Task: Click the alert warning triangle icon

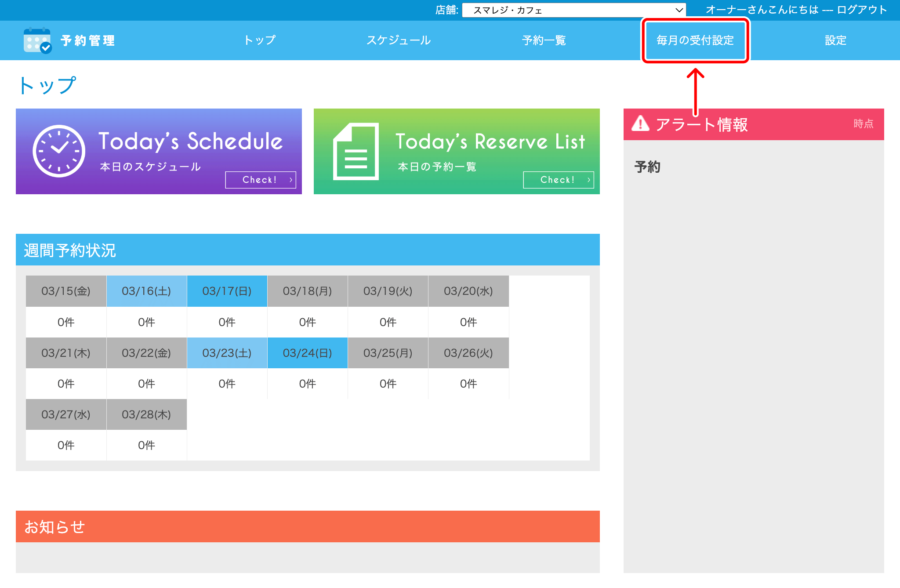Action: (x=640, y=124)
